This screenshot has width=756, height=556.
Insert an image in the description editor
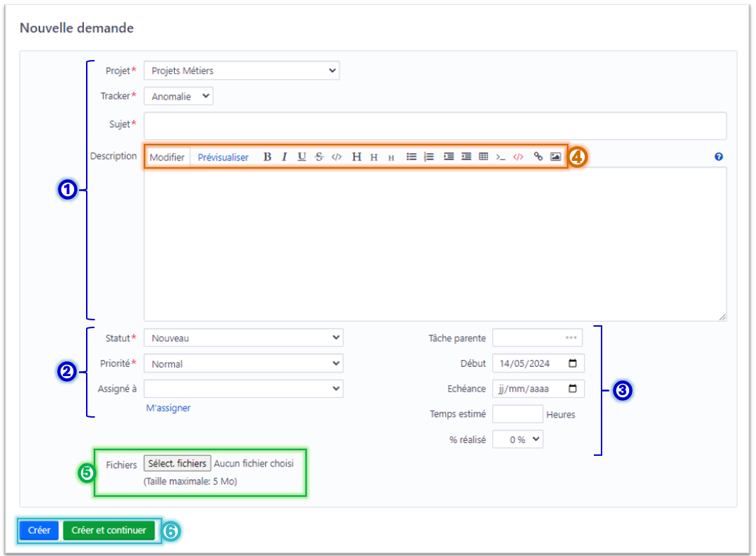[554, 157]
